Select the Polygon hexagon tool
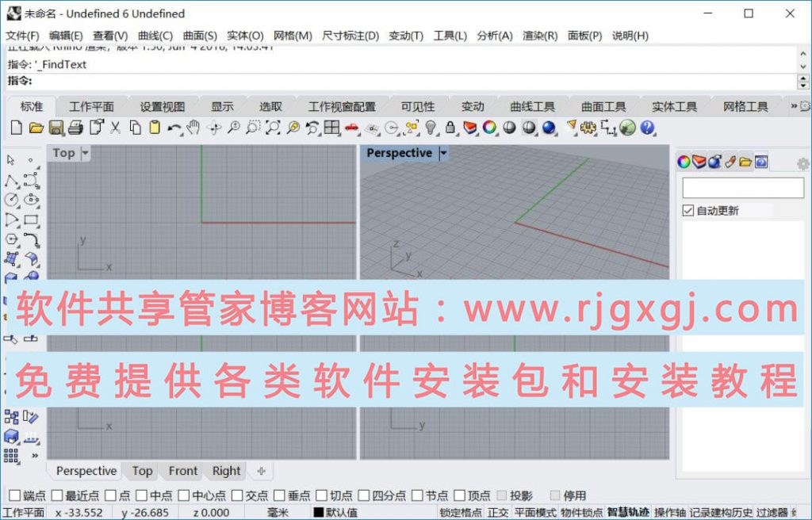 (11, 239)
